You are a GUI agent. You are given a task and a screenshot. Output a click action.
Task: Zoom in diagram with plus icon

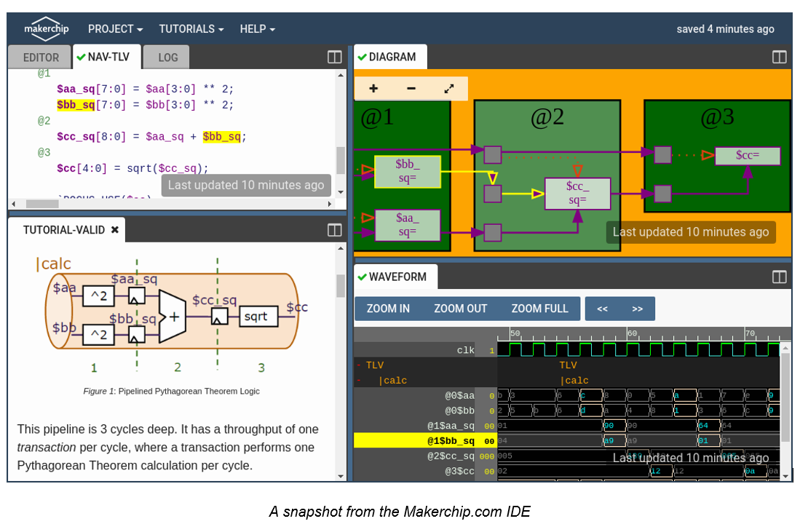373,89
